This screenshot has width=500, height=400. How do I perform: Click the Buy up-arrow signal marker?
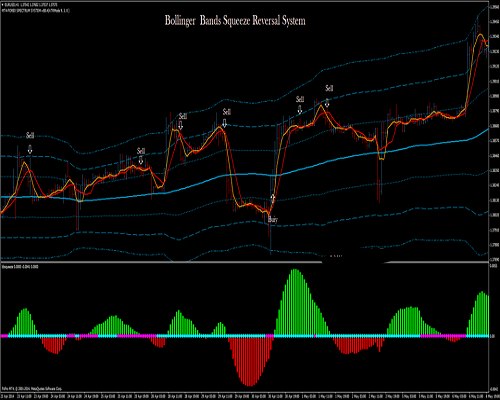pos(273,198)
